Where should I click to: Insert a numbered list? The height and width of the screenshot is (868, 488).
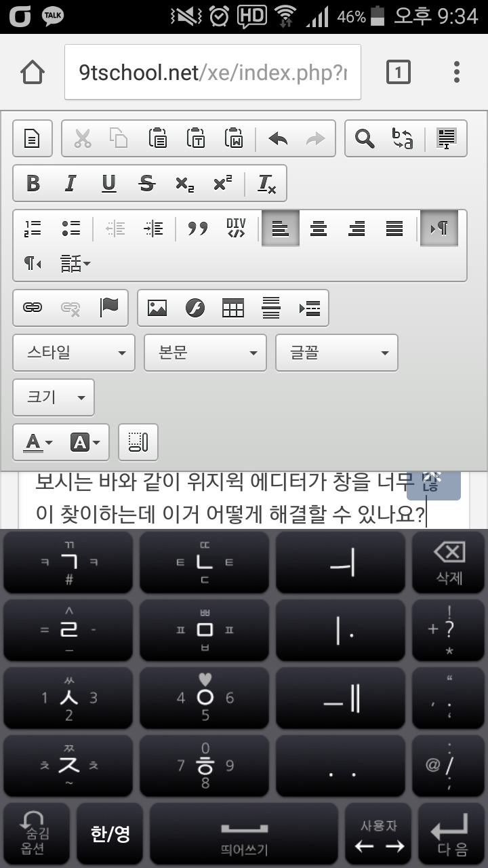[x=33, y=229]
